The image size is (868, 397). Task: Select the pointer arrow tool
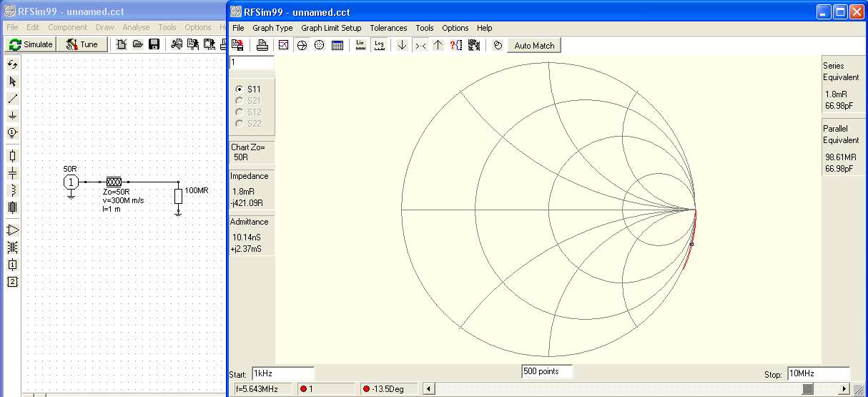(12, 82)
